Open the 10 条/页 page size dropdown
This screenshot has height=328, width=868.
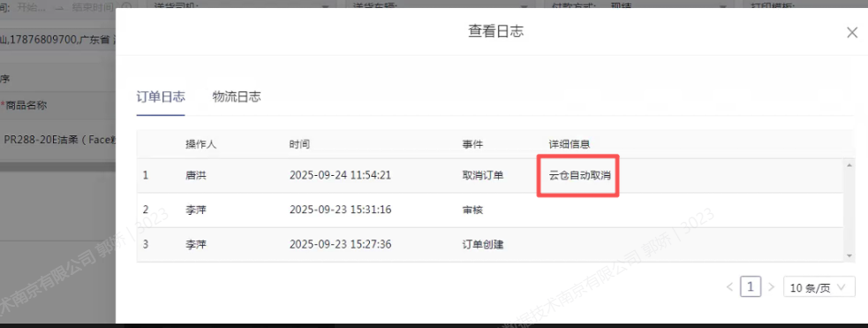click(819, 287)
